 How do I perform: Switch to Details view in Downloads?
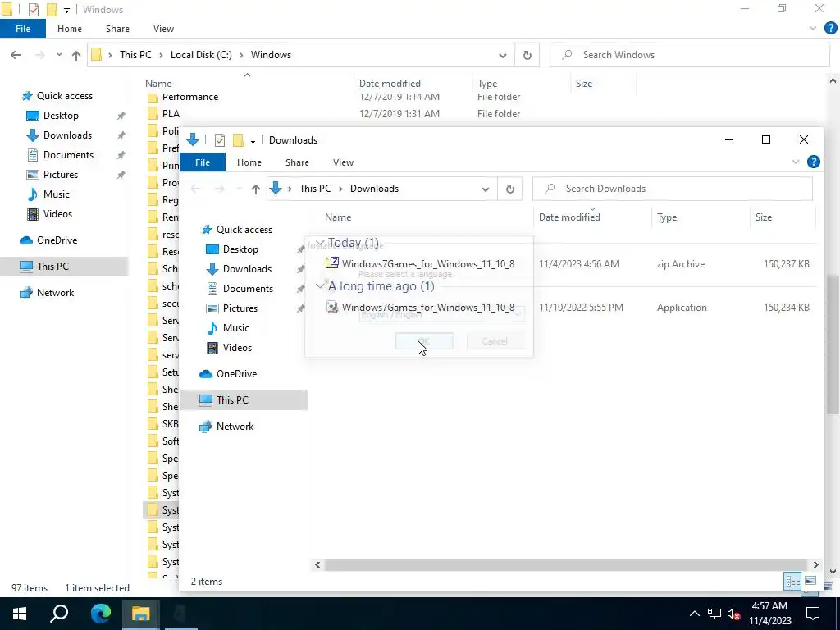pos(792,581)
